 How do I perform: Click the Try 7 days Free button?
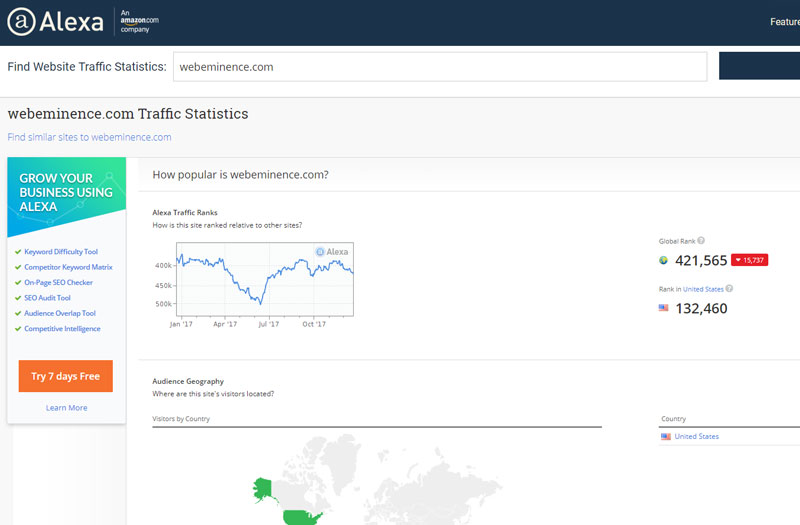click(65, 376)
